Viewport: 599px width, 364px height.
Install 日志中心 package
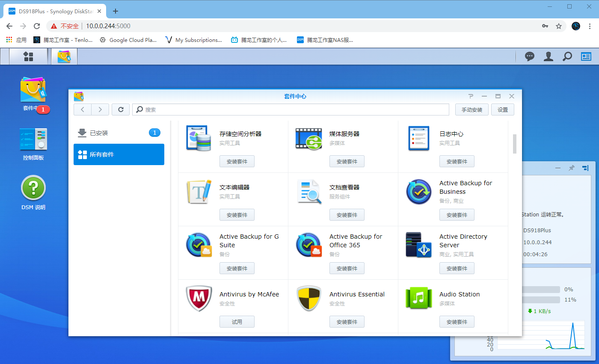457,161
